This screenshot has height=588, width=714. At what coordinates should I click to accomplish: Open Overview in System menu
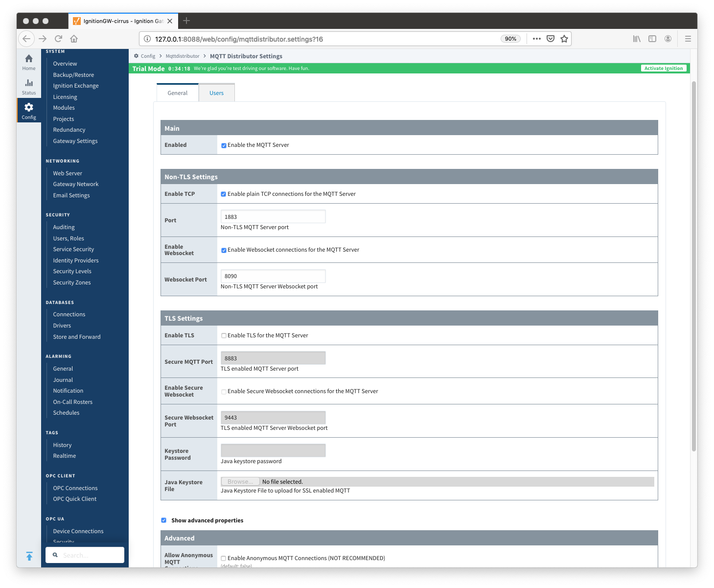[x=65, y=64]
